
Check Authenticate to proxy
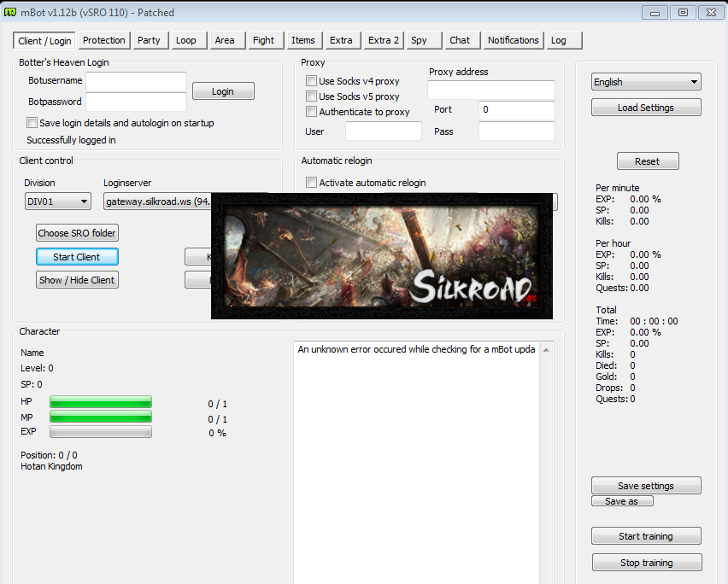[311, 111]
